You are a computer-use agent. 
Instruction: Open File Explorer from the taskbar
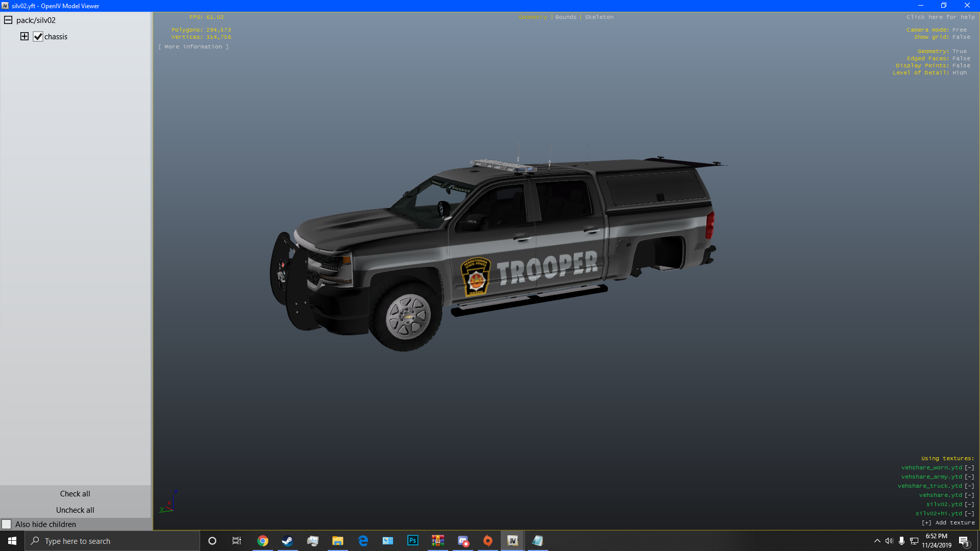337,541
